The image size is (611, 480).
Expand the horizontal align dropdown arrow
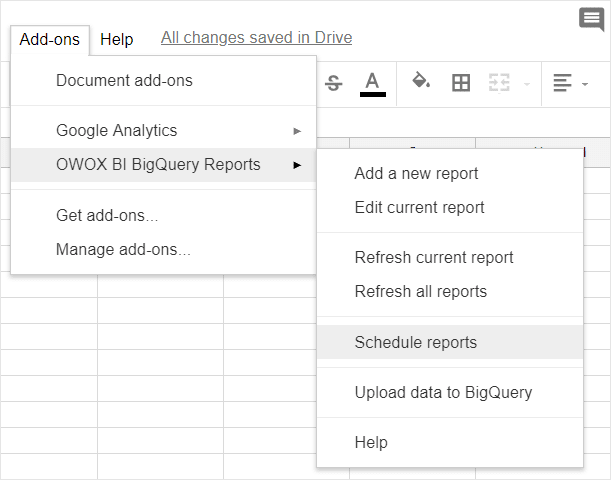pyautogui.click(x=585, y=84)
